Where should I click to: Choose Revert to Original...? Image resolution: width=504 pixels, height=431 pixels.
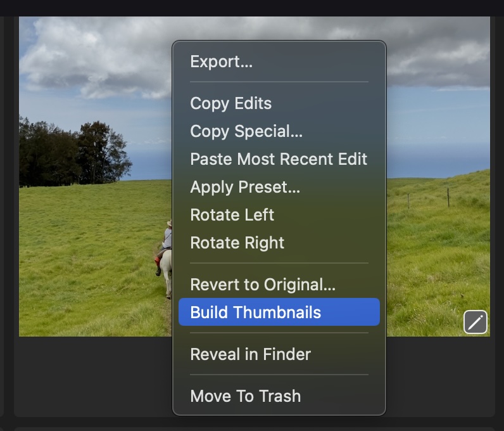coord(263,285)
